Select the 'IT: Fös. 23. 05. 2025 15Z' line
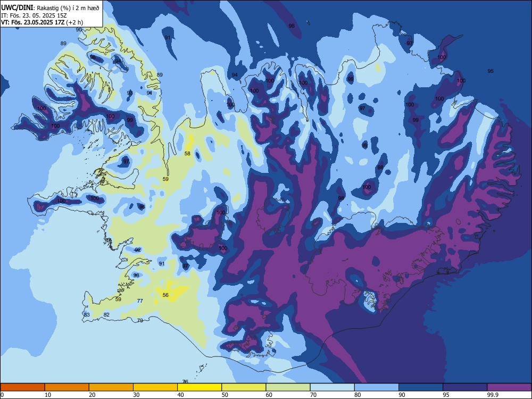The height and width of the screenshot is (399, 532). click(34, 15)
